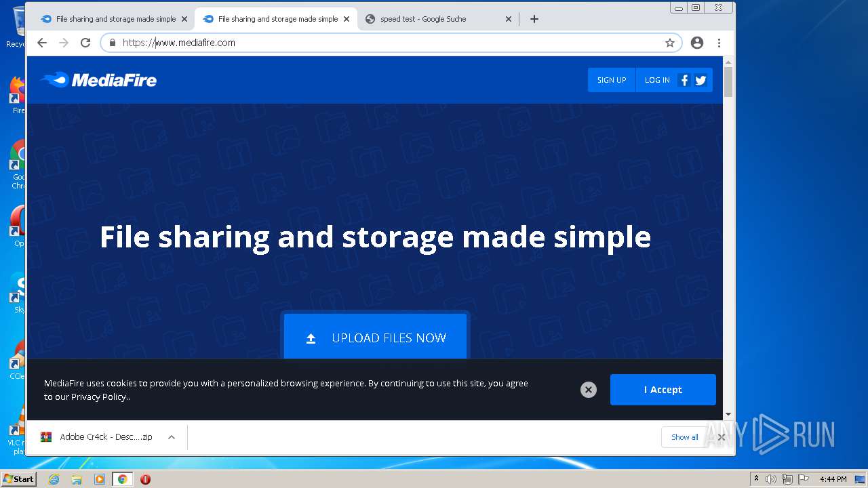Image resolution: width=868 pixels, height=488 pixels.
Task: Open Windows Explorer folder on taskbar
Action: 77,479
